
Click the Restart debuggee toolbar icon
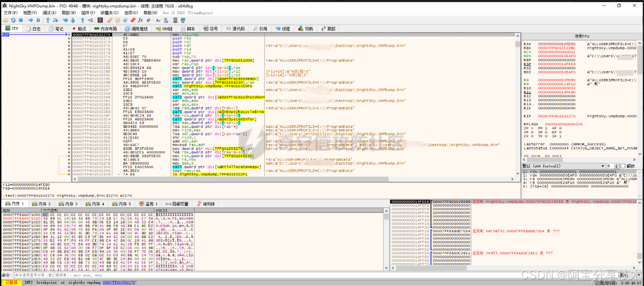point(13,20)
